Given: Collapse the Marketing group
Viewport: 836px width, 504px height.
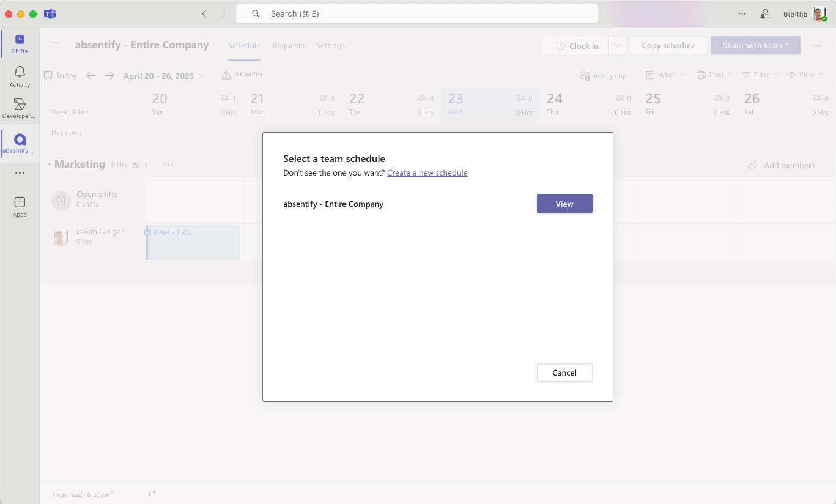Looking at the screenshot, I should (49, 165).
